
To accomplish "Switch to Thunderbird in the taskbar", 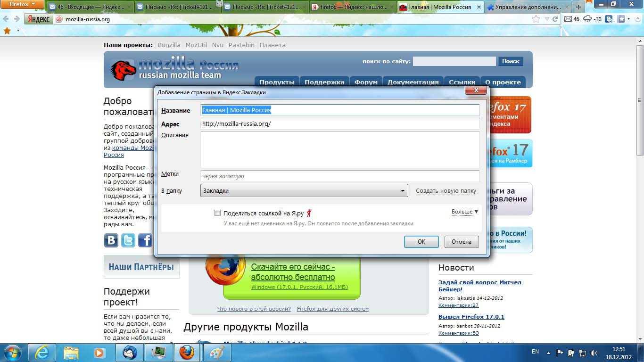I will point(130,352).
